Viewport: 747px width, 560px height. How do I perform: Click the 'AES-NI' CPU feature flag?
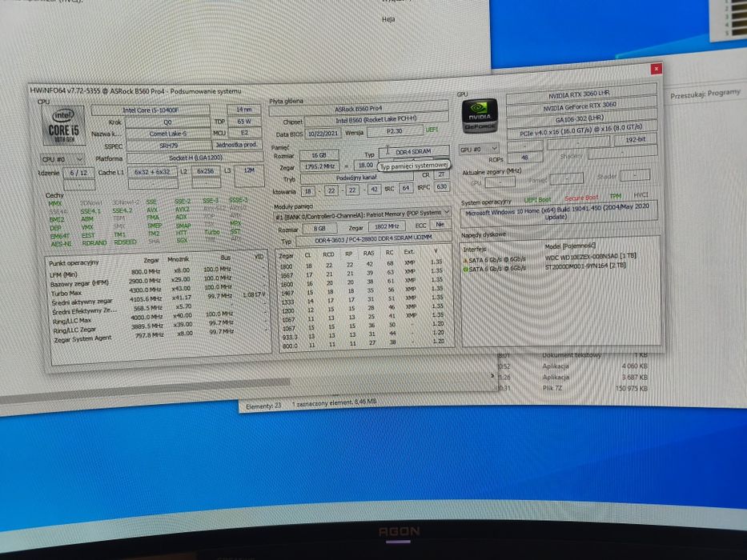point(62,244)
